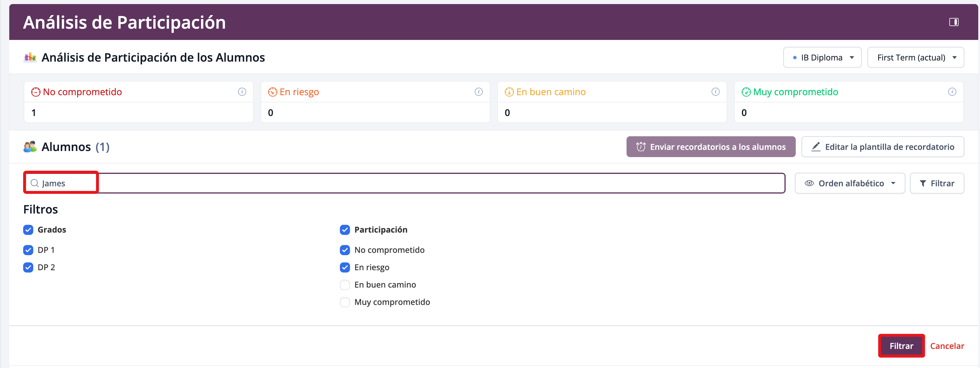980x368 pixels.
Task: Open the Orden alfabético sort dropdown
Action: pyautogui.click(x=850, y=183)
